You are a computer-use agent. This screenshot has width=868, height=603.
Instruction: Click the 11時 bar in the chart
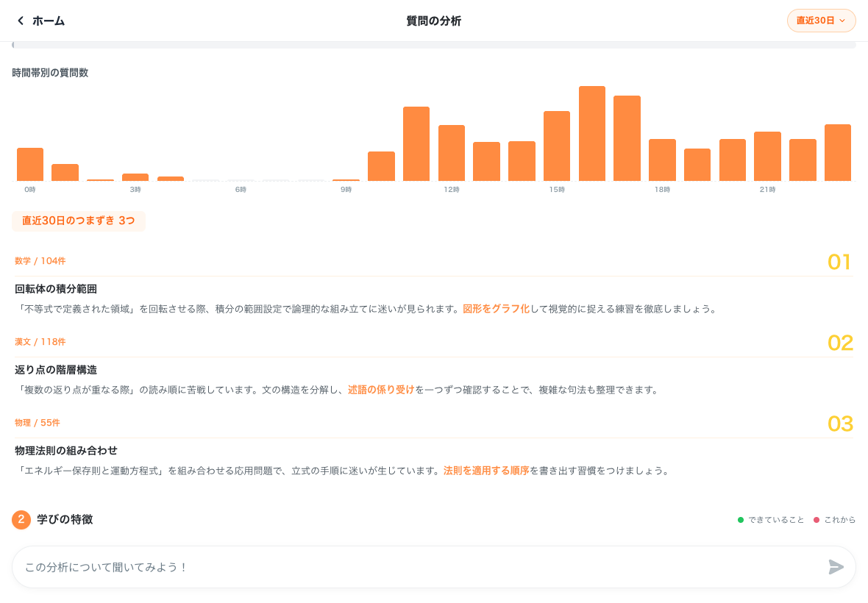(x=416, y=144)
